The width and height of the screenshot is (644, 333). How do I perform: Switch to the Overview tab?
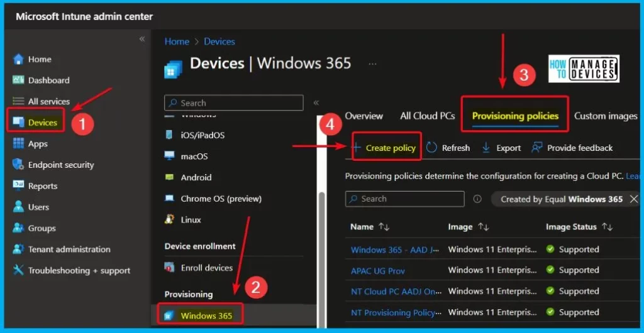pos(364,116)
